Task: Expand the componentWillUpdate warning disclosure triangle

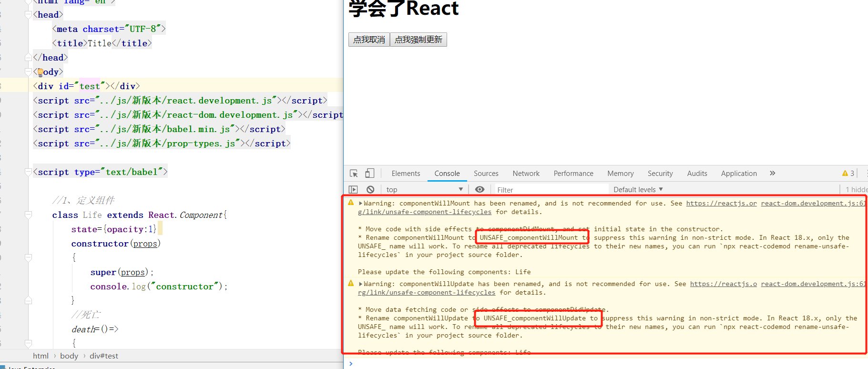Action: coord(360,284)
